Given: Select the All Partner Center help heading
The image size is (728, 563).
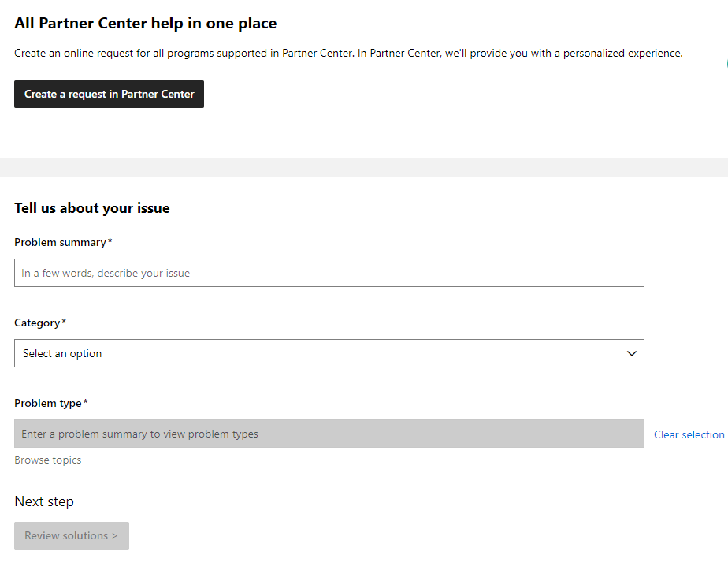Looking at the screenshot, I should click(x=145, y=23).
